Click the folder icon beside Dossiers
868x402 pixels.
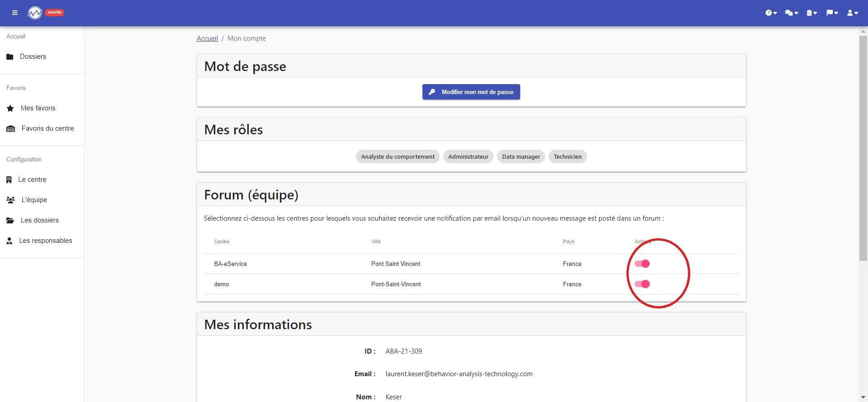pos(10,57)
